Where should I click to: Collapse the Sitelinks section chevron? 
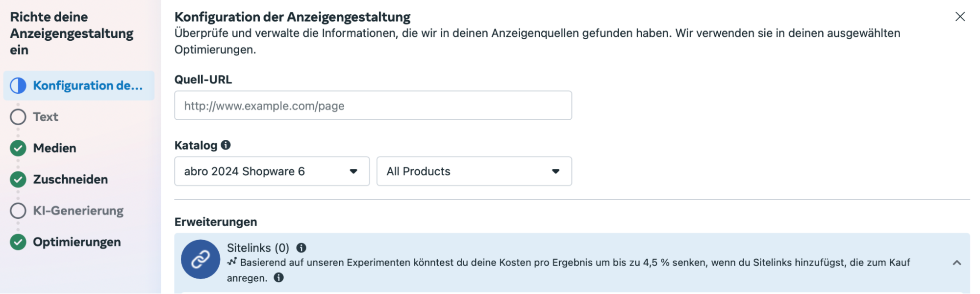(x=956, y=263)
